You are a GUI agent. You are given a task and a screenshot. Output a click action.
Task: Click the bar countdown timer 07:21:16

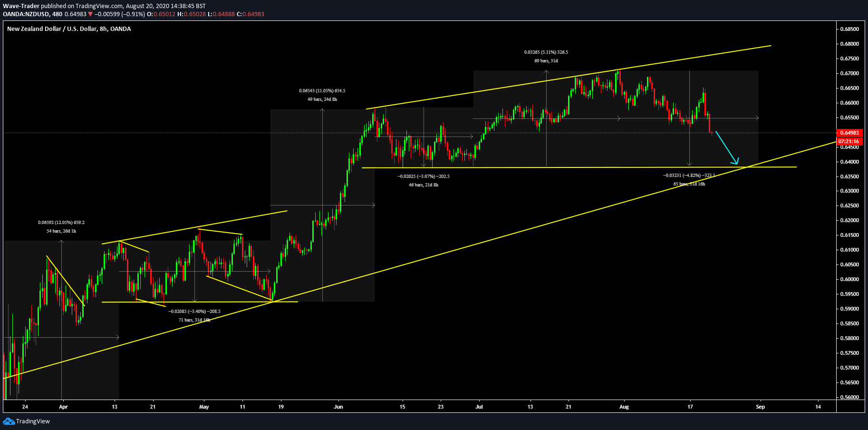point(849,141)
